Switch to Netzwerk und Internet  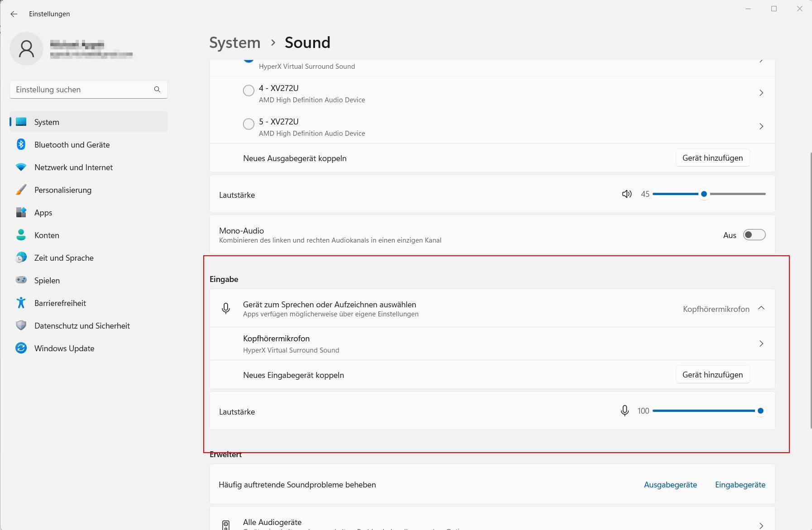73,167
